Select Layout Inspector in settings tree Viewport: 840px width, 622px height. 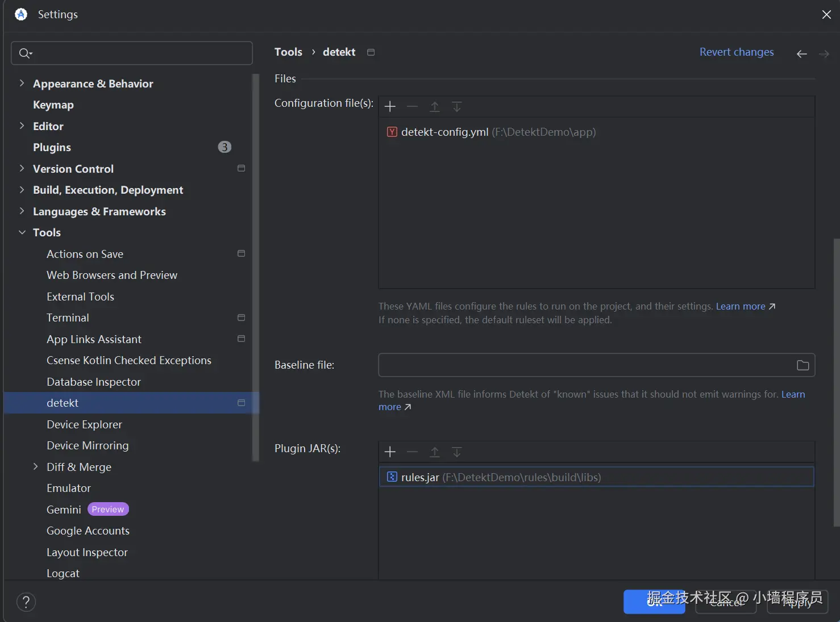pos(87,552)
